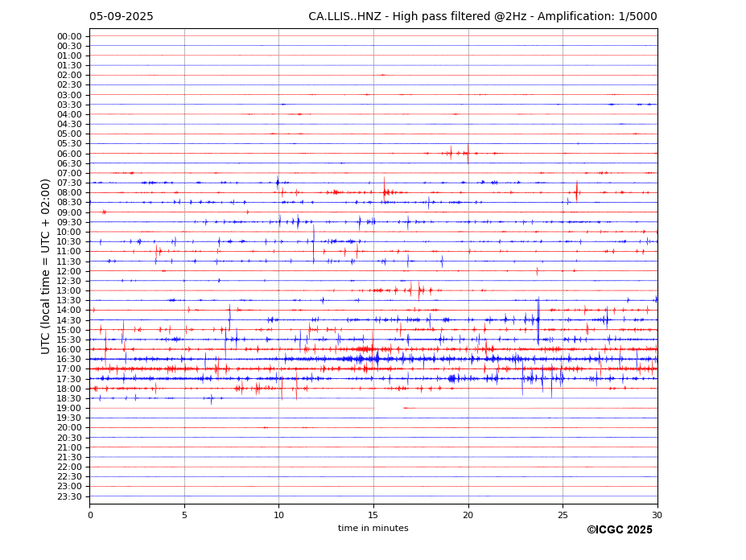Select the 03:30 row time label
Image resolution: width=746 pixels, height=560 pixels.
tap(69, 105)
